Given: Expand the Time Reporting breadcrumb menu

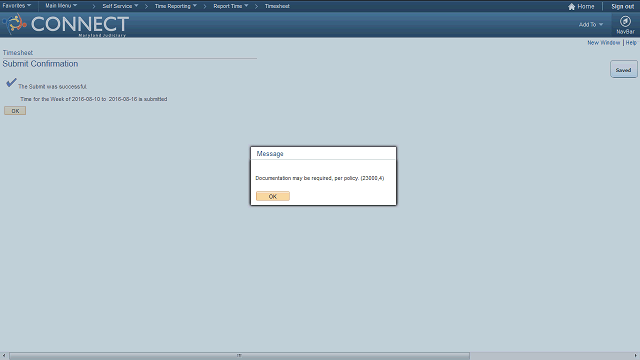Looking at the screenshot, I should coord(176,6).
